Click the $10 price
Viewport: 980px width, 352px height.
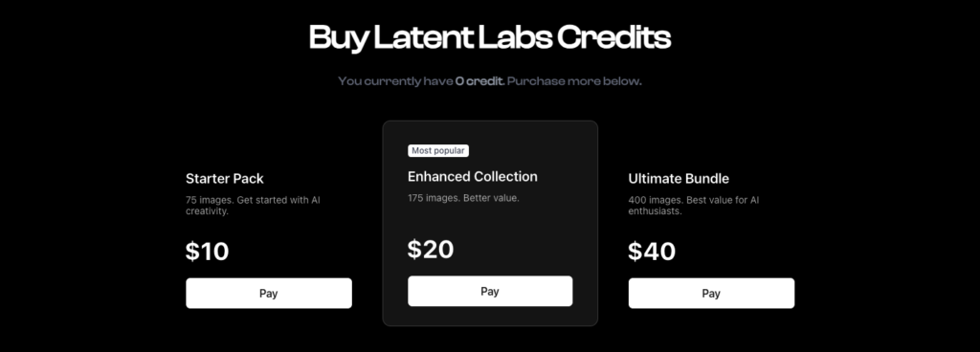point(208,251)
